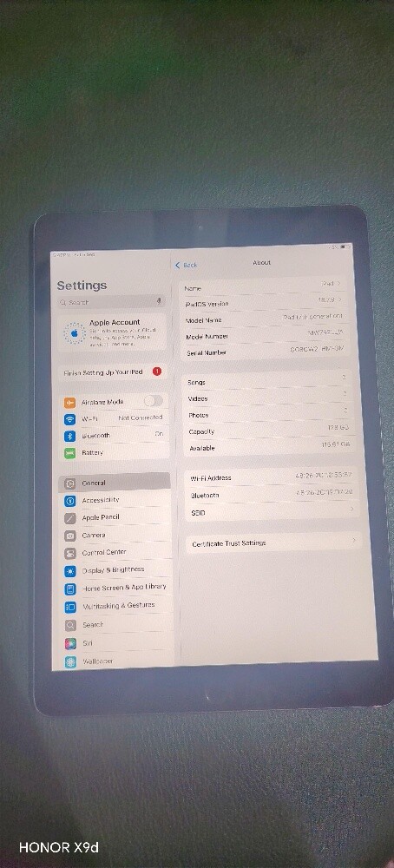Screen dimensions: 394x868
Task: Tap the Model Name row
Action: click(x=265, y=319)
